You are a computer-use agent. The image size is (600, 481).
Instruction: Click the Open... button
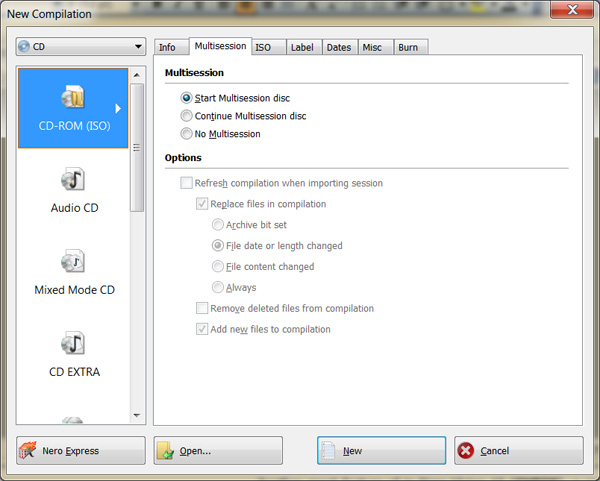(218, 451)
